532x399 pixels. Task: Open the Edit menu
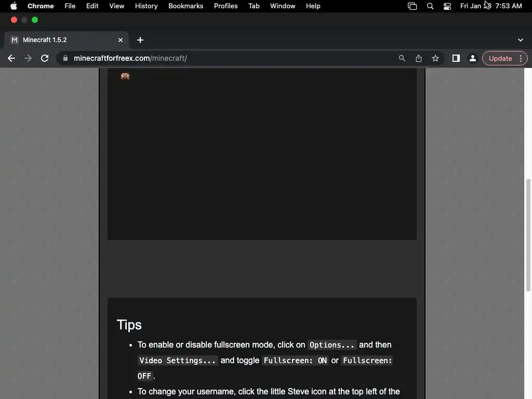92,6
